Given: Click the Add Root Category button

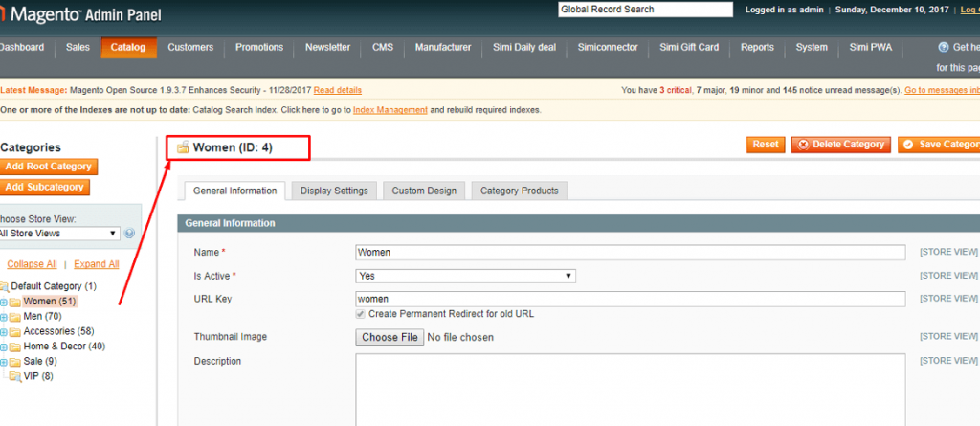Looking at the screenshot, I should click(48, 167).
